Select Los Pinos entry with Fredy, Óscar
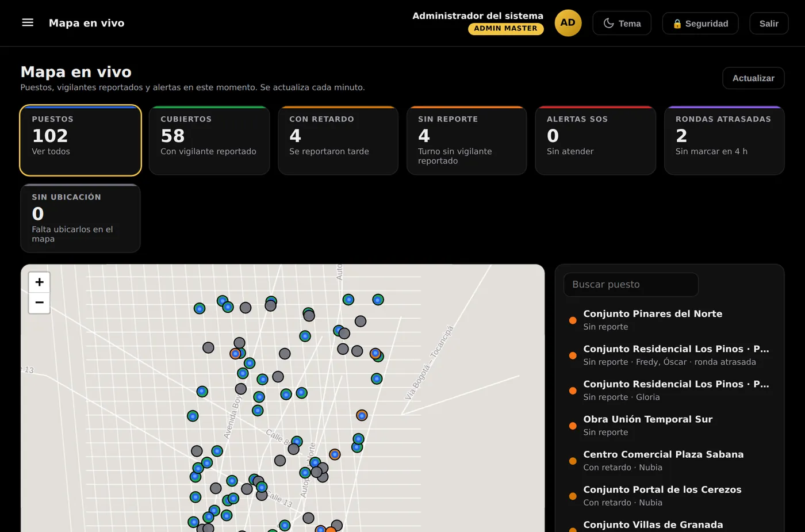Image resolution: width=805 pixels, height=532 pixels. [x=669, y=355]
